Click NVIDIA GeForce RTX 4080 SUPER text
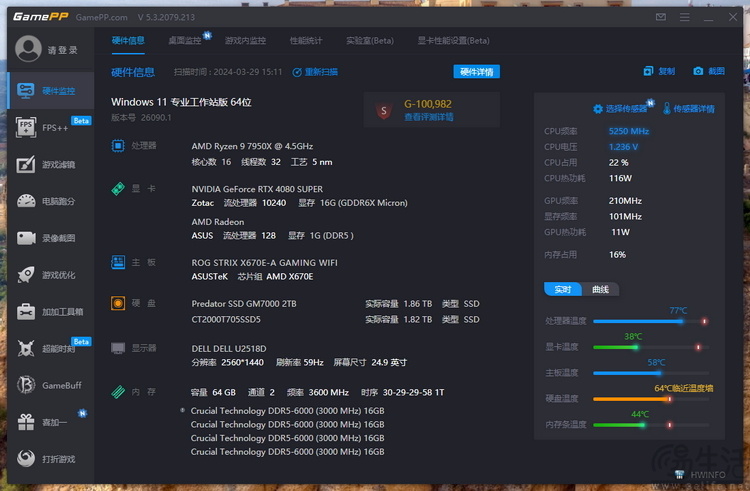 pos(257,189)
